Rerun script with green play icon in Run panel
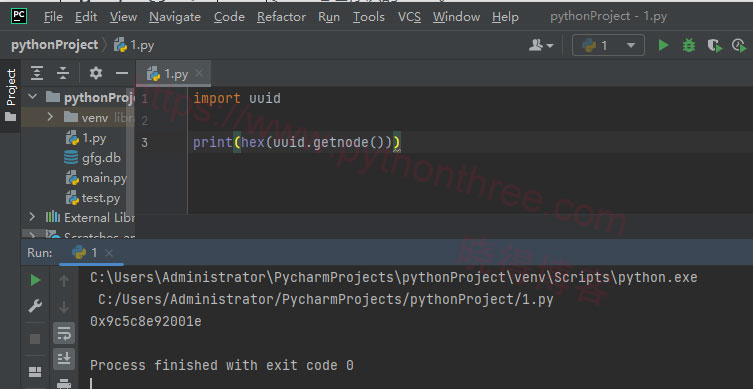The image size is (753, 389). coord(36,280)
